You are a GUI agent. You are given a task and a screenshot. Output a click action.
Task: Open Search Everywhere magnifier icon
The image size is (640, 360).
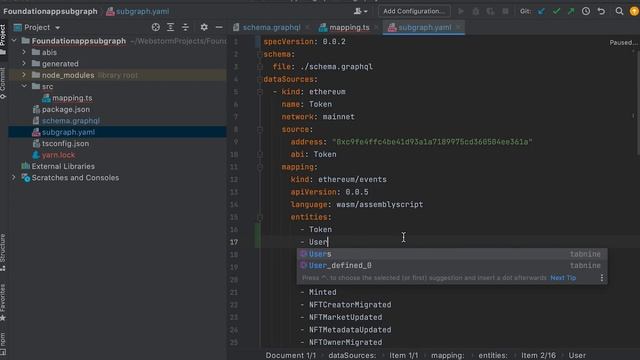tap(619, 11)
